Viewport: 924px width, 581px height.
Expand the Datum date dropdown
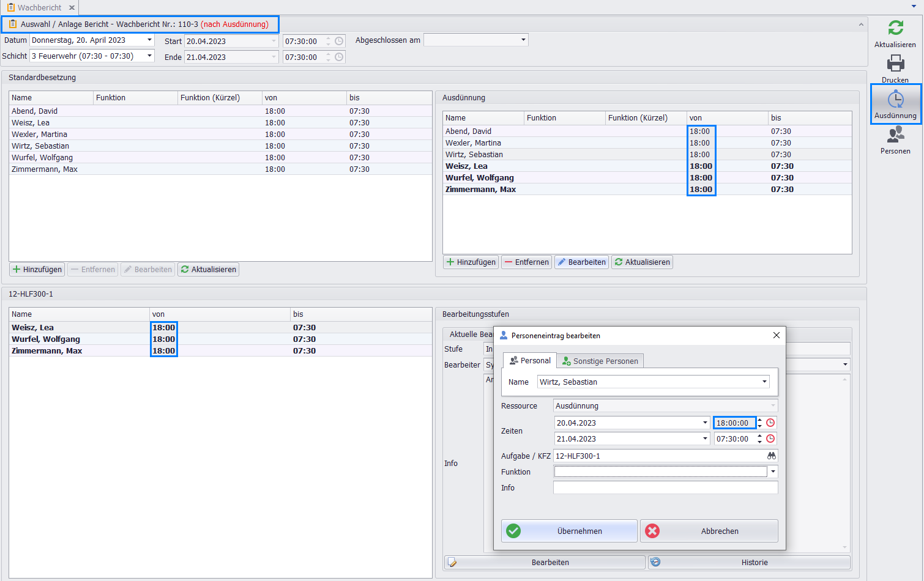coord(149,40)
